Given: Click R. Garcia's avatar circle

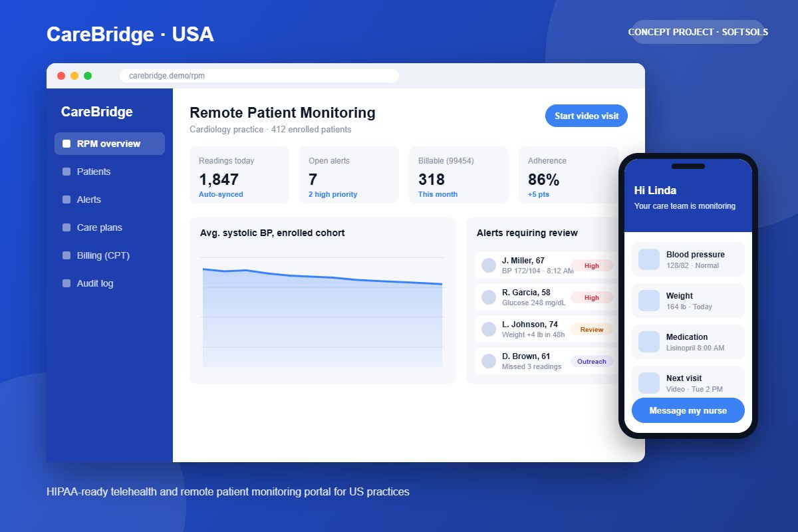Looking at the screenshot, I should (x=489, y=297).
